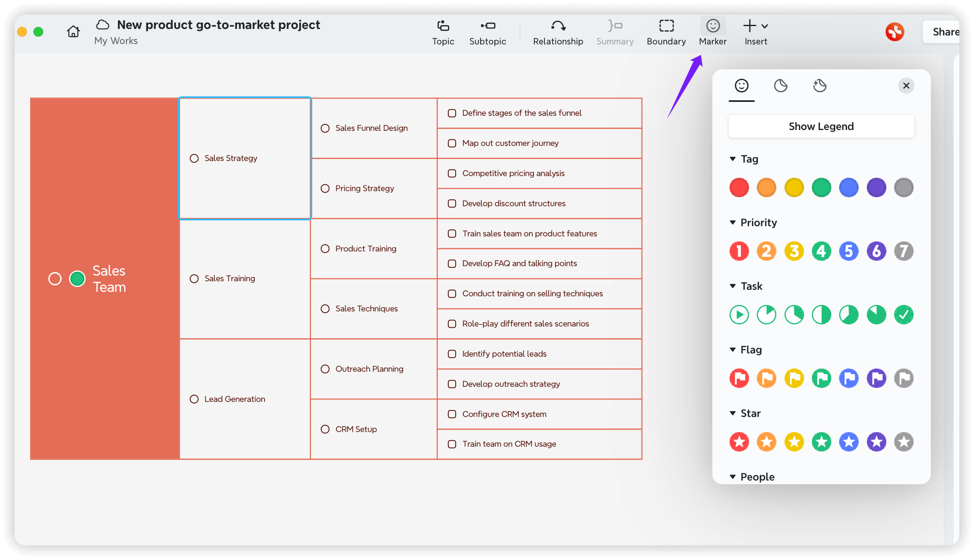Image resolution: width=974 pixels, height=560 pixels.
Task: Apply the red Tag color swatch
Action: (739, 187)
